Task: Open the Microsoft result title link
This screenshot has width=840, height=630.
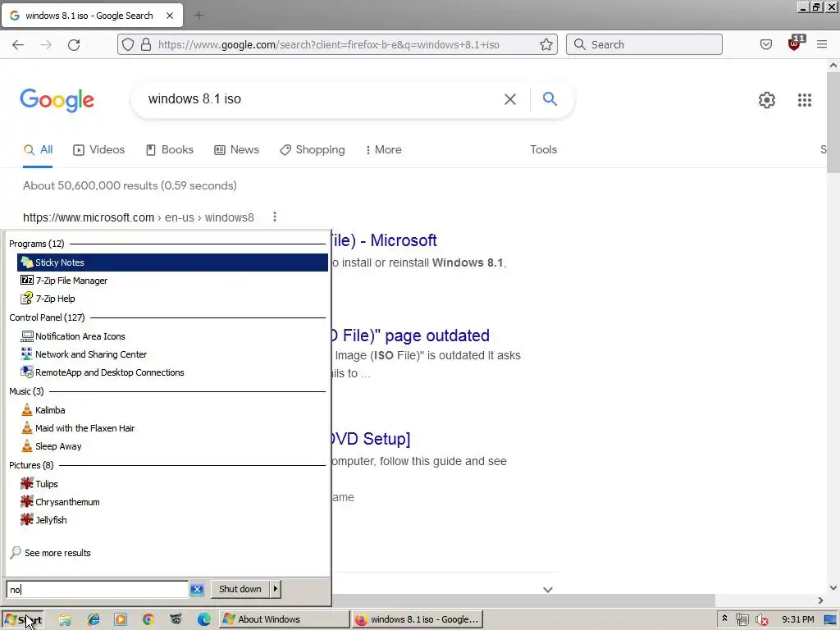Action: point(384,240)
